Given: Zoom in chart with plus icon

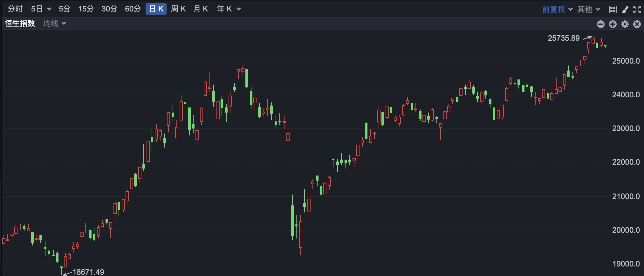Looking at the screenshot, I should click(x=613, y=24).
